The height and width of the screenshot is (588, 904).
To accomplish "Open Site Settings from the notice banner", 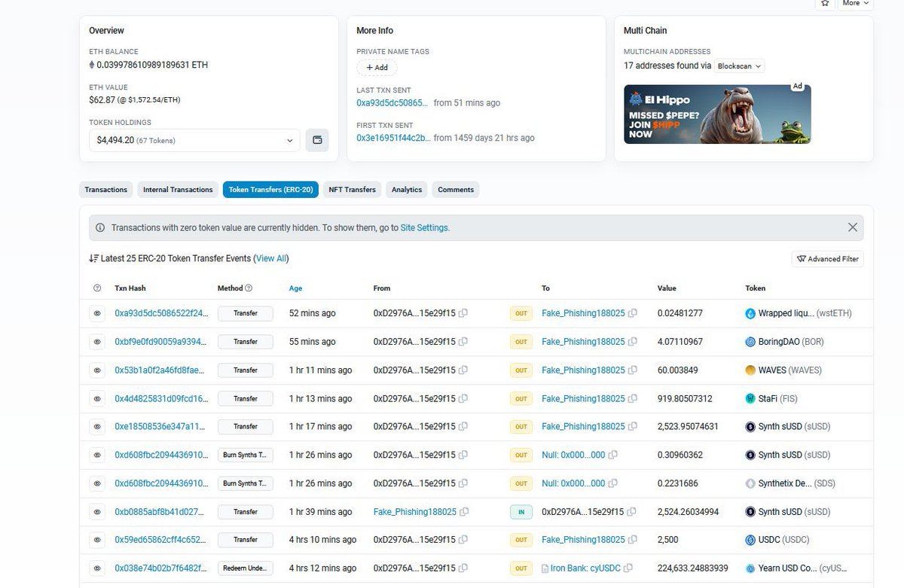I will pos(425,227).
